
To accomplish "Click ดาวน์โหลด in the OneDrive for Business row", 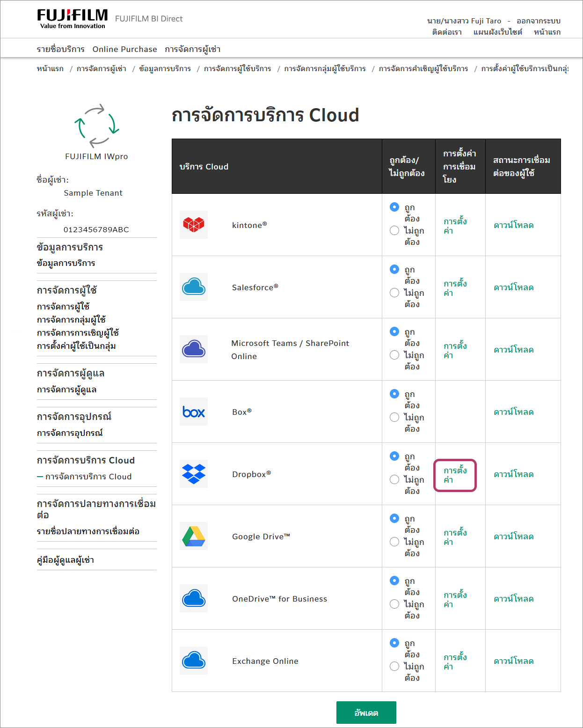I will coord(514,599).
